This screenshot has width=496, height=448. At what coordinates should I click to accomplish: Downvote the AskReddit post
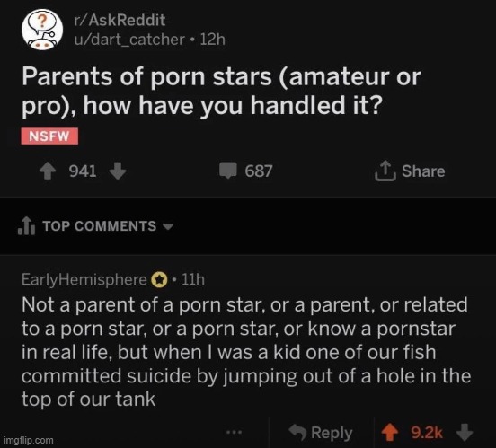click(118, 171)
